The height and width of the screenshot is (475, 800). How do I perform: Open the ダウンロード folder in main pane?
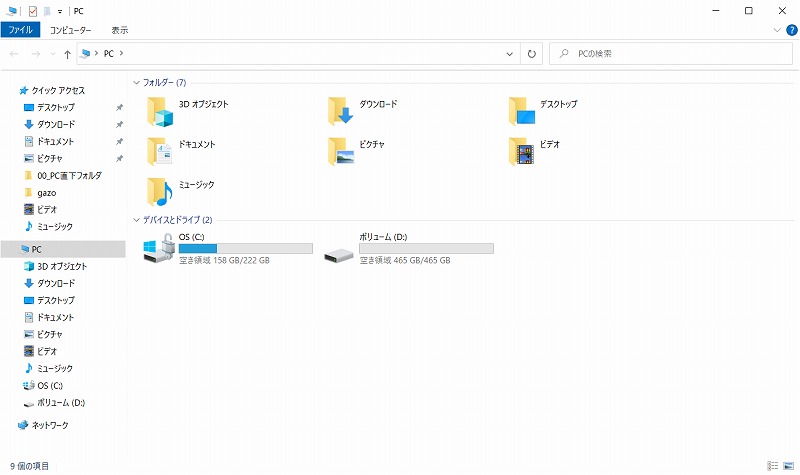point(340,111)
